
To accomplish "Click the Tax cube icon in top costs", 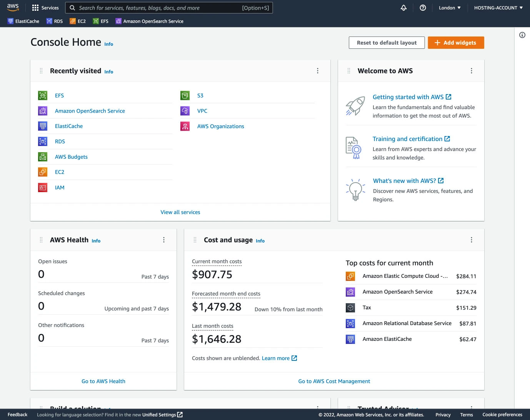I will click(350, 307).
